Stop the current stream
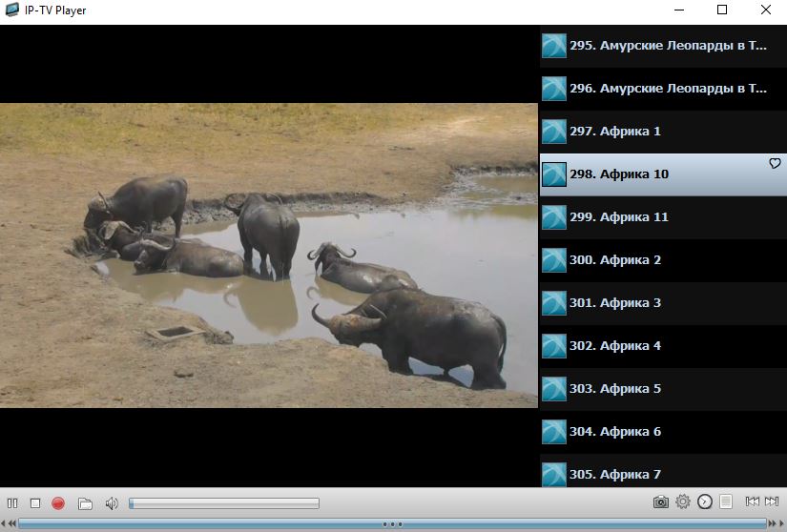Screen dimensions: 787x532 point(35,502)
